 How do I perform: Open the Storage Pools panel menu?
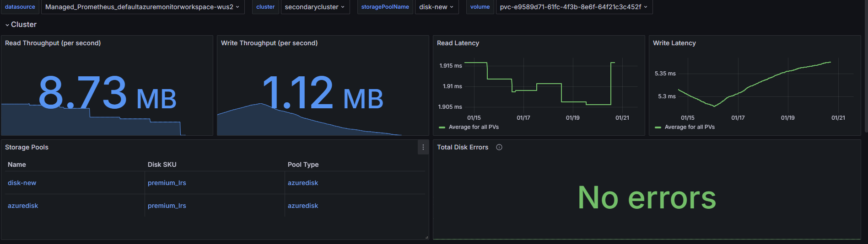[423, 147]
